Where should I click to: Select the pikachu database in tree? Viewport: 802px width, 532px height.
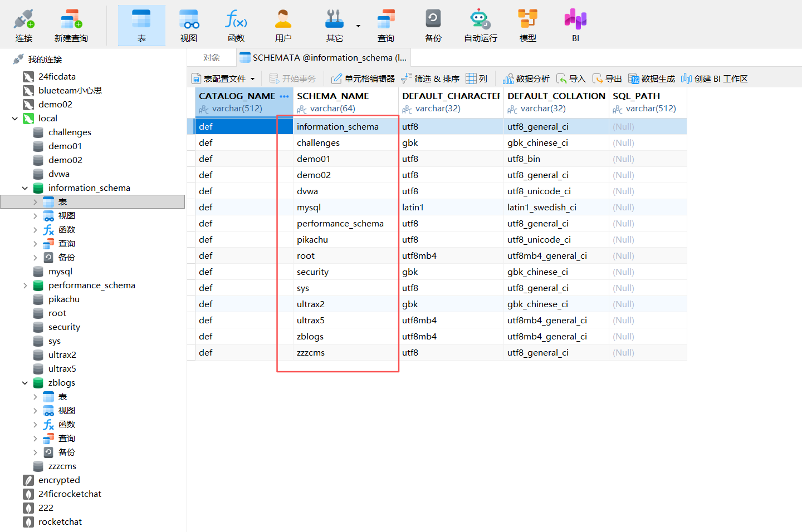pyautogui.click(x=63, y=299)
